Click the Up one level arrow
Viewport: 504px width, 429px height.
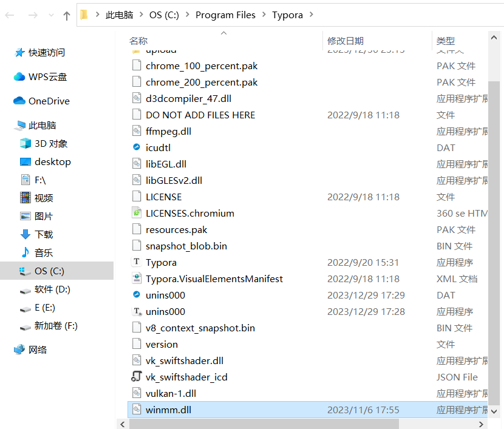pyautogui.click(x=67, y=15)
